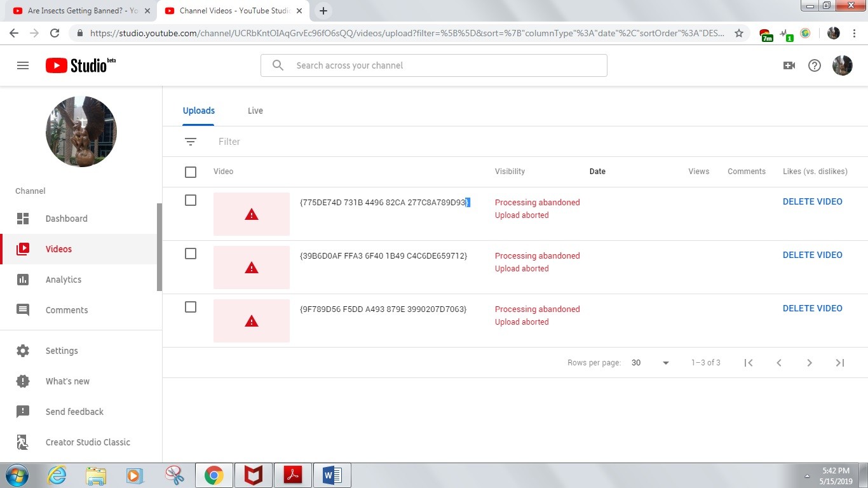Open the hamburger navigation menu
This screenshot has width=868, height=488.
point(23,65)
